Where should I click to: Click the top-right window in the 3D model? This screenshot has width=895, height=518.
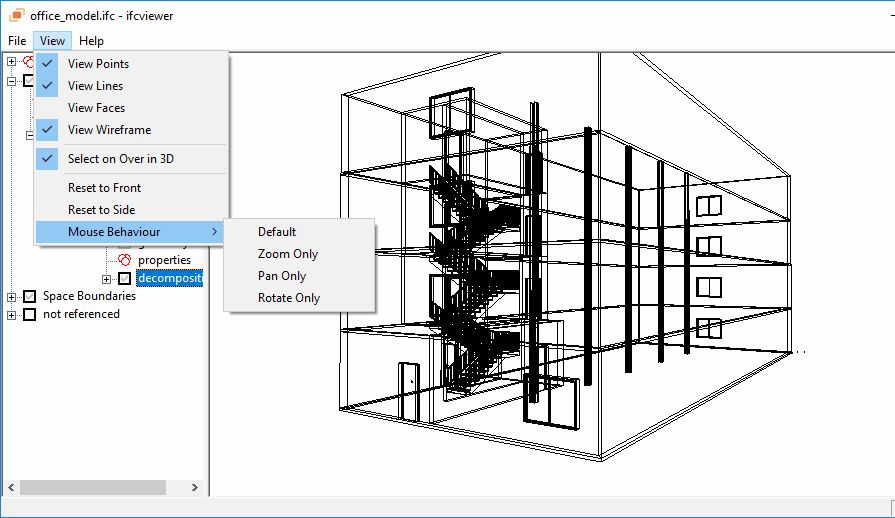tap(709, 206)
